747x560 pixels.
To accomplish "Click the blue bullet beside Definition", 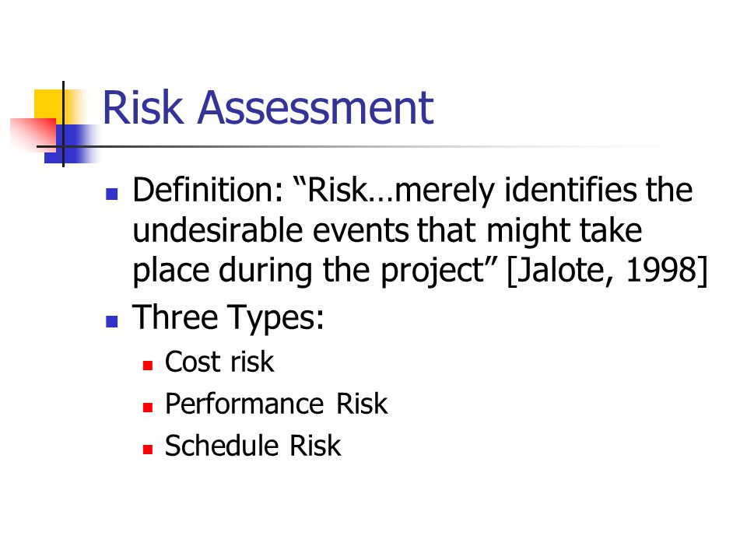I will tap(111, 194).
